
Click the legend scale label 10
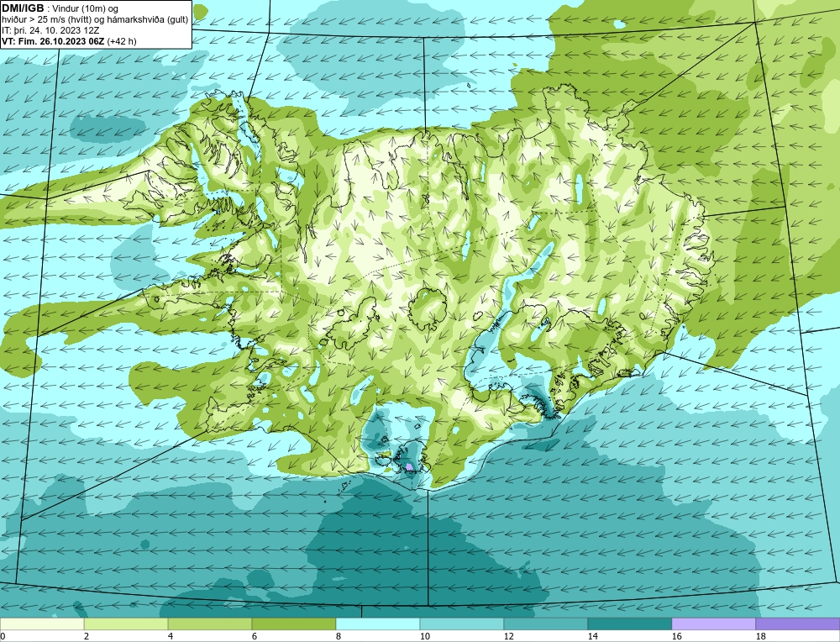tap(424, 636)
